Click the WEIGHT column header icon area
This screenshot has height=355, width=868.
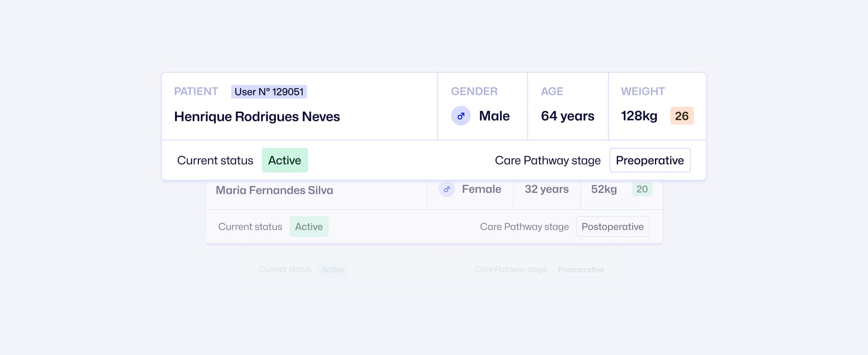click(643, 91)
